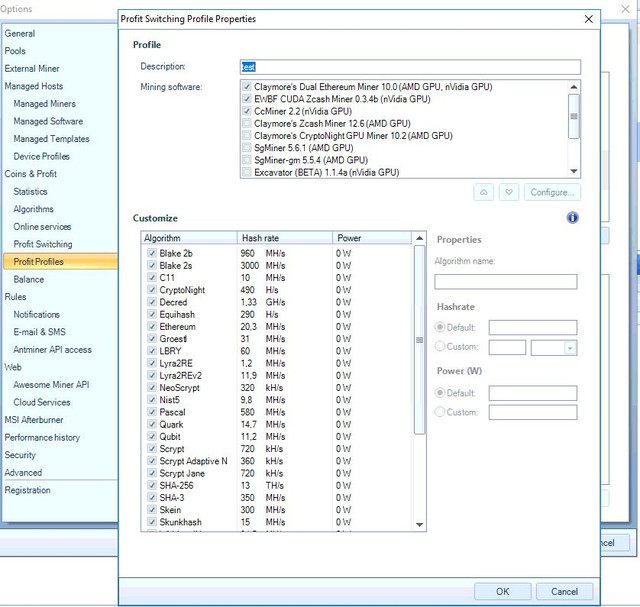The width and height of the screenshot is (640, 607).
Task: Click the algorithm list scrollbar thumb
Action: (419, 340)
